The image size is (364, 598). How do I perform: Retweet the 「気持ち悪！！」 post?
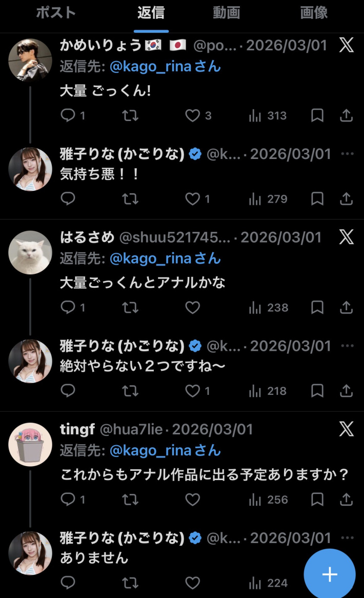tap(130, 199)
